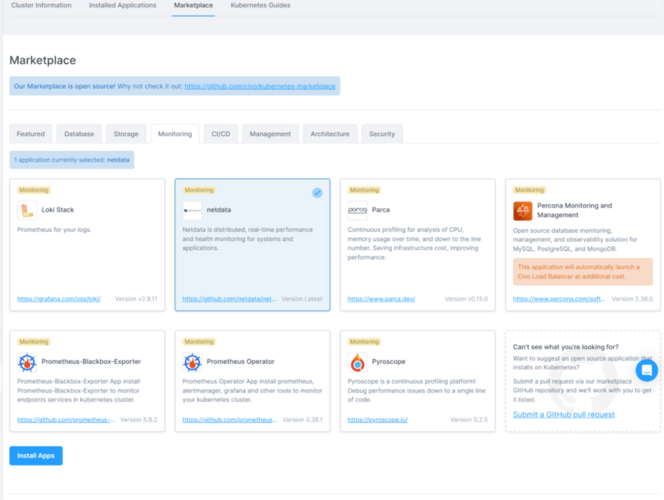
Task: Select the Loki Stack application title
Action: pos(58,210)
